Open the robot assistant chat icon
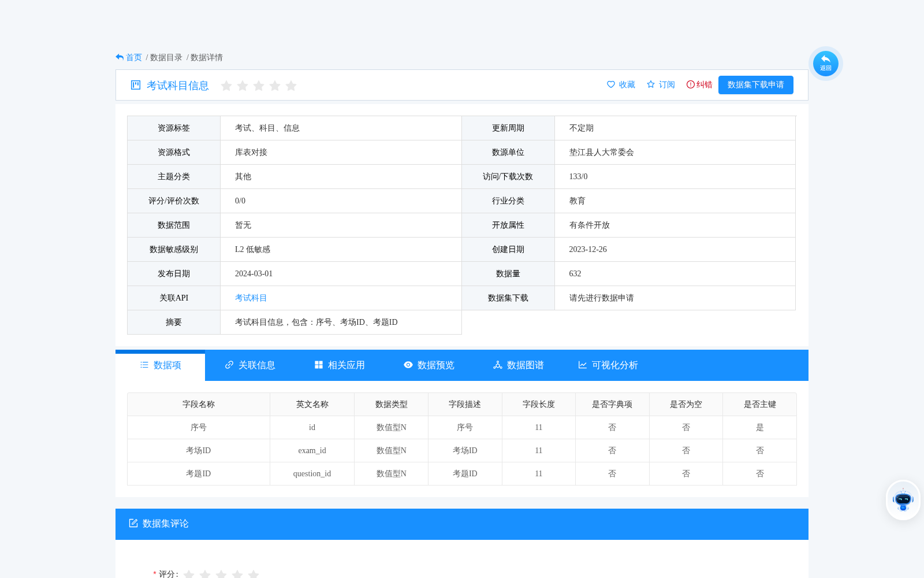Viewport: 924px width, 578px height. point(903,500)
